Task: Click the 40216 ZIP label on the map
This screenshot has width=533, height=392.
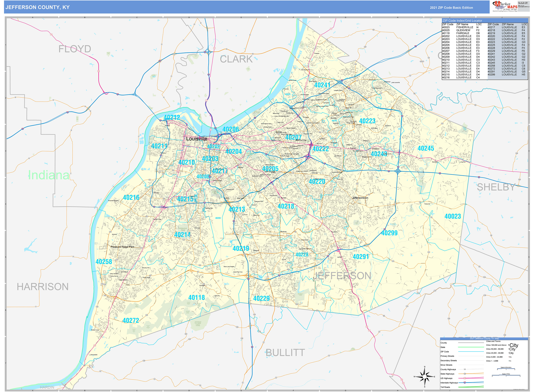Action: tap(131, 197)
